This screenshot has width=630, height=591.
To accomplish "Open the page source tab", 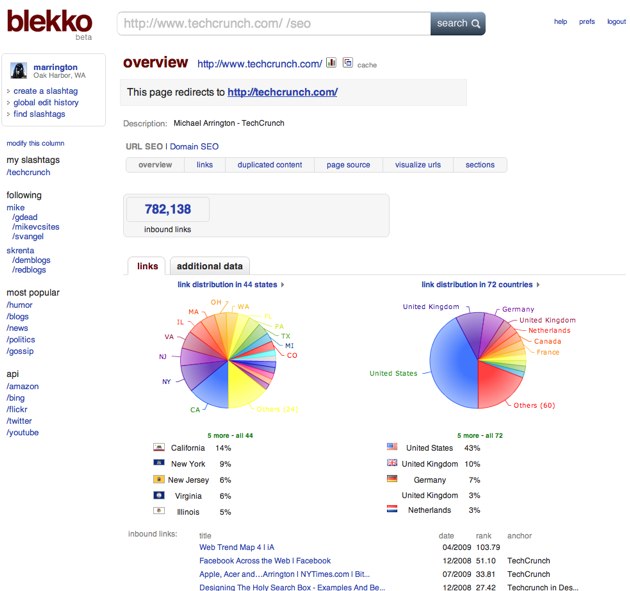I will (x=348, y=165).
